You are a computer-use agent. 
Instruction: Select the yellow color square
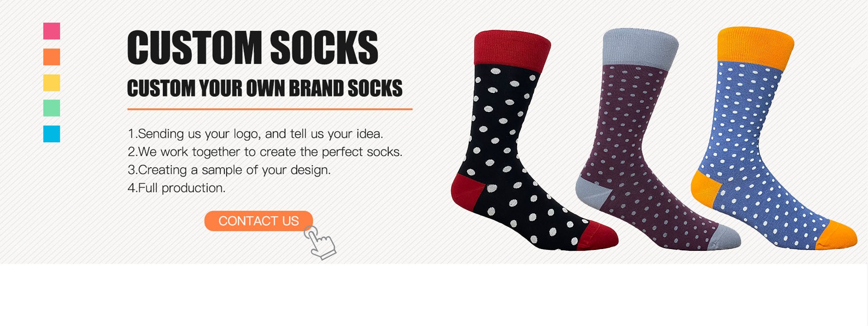52,83
